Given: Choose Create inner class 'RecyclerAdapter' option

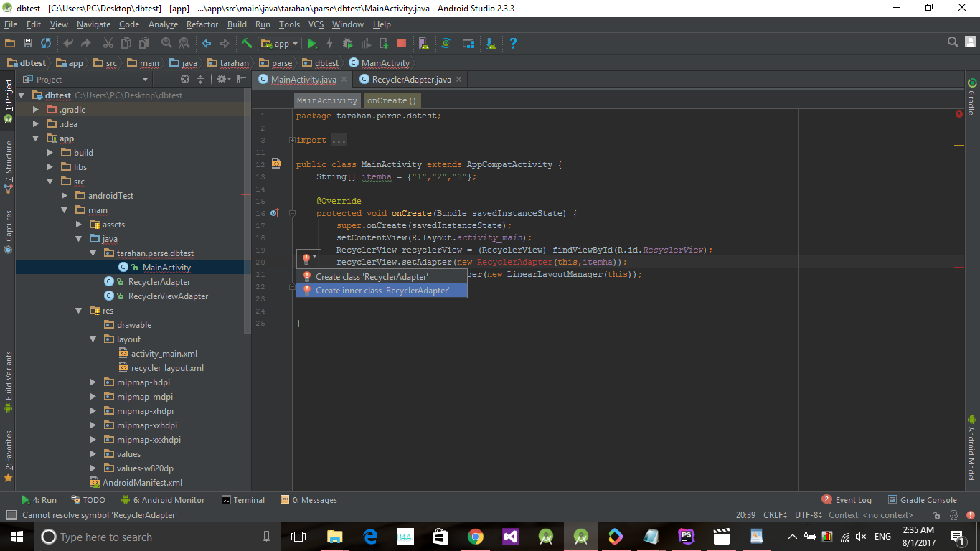Looking at the screenshot, I should pyautogui.click(x=382, y=291).
